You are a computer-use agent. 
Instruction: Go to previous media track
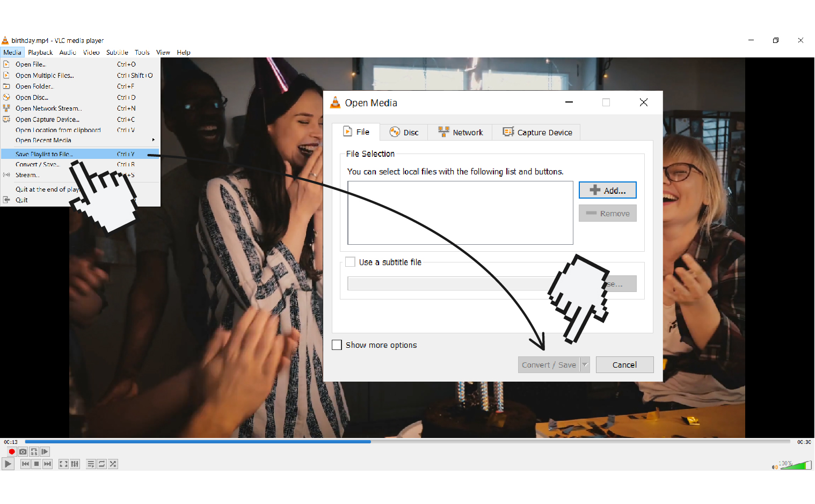25,464
